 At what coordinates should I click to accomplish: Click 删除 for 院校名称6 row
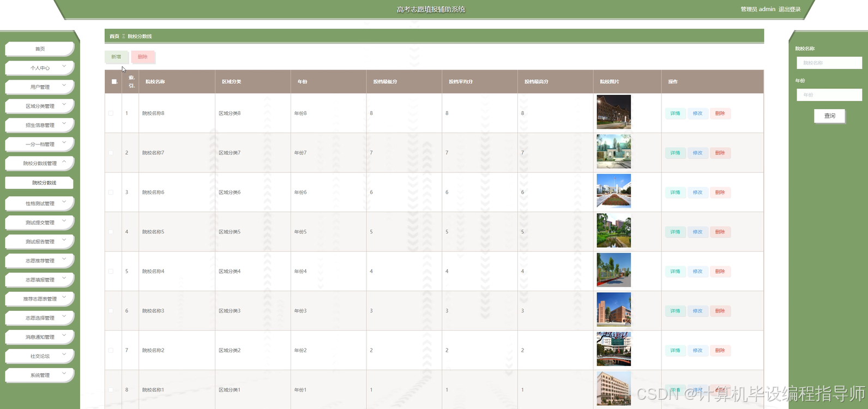pyautogui.click(x=720, y=193)
